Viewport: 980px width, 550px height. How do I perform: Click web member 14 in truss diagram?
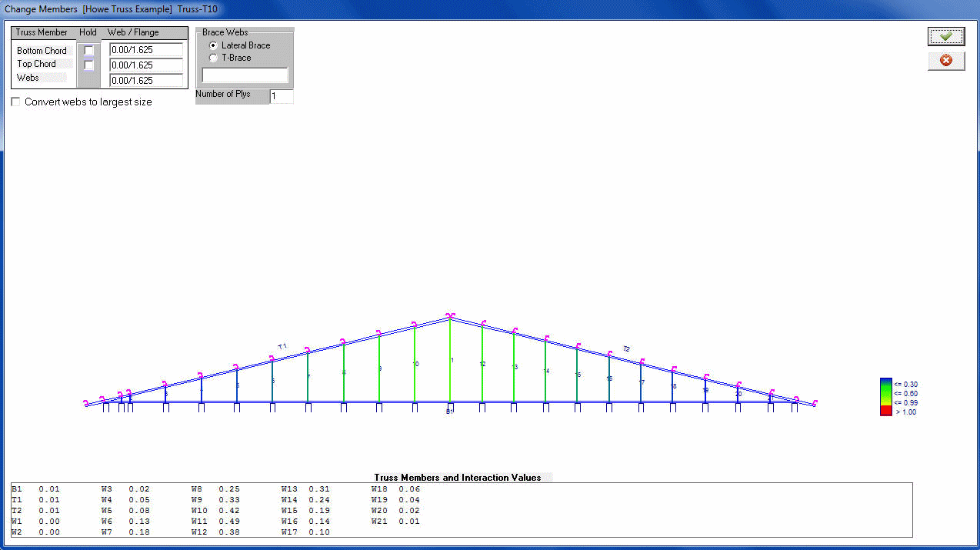click(x=545, y=371)
